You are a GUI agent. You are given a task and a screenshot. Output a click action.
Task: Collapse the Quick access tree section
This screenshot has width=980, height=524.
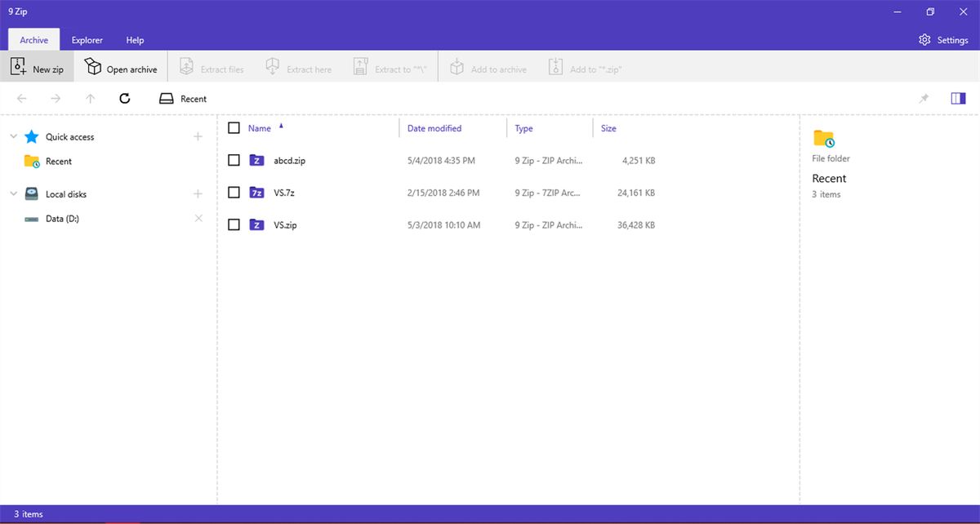[13, 137]
